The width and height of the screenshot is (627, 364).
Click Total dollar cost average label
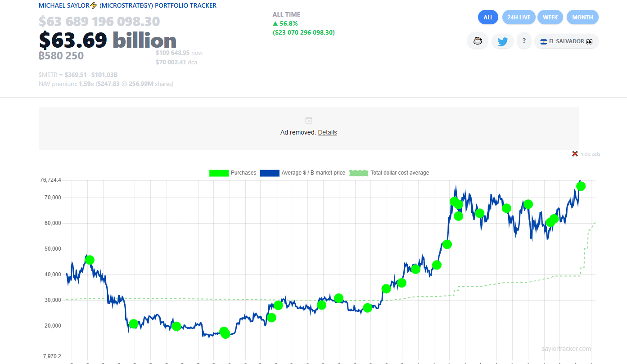(400, 173)
